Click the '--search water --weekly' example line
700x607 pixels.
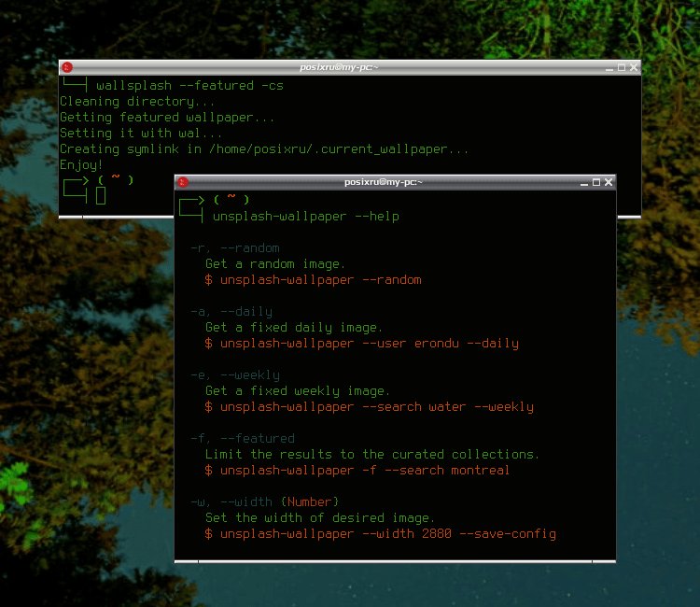pyautogui.click(x=370, y=407)
